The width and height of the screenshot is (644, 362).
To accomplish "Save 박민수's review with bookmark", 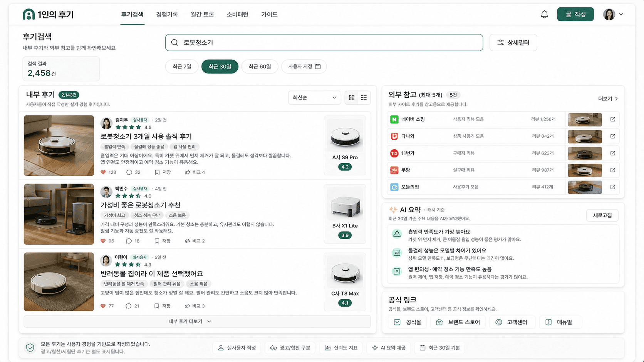I will [162, 241].
